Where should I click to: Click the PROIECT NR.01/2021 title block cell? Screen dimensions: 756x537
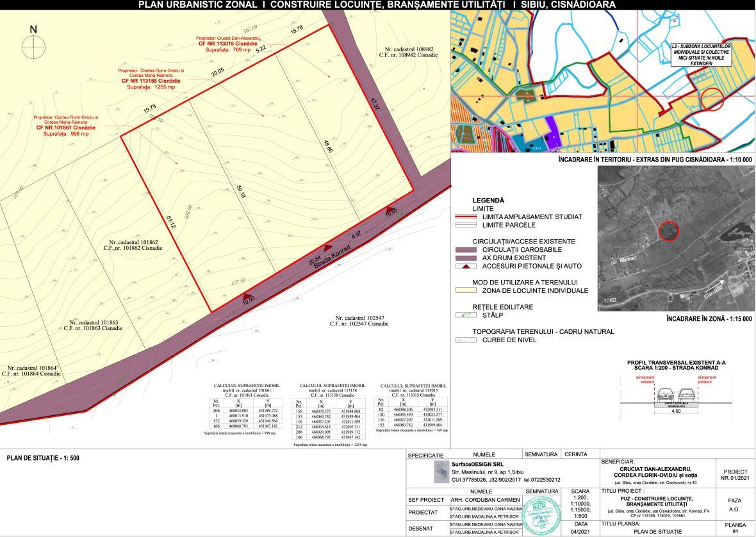(735, 474)
